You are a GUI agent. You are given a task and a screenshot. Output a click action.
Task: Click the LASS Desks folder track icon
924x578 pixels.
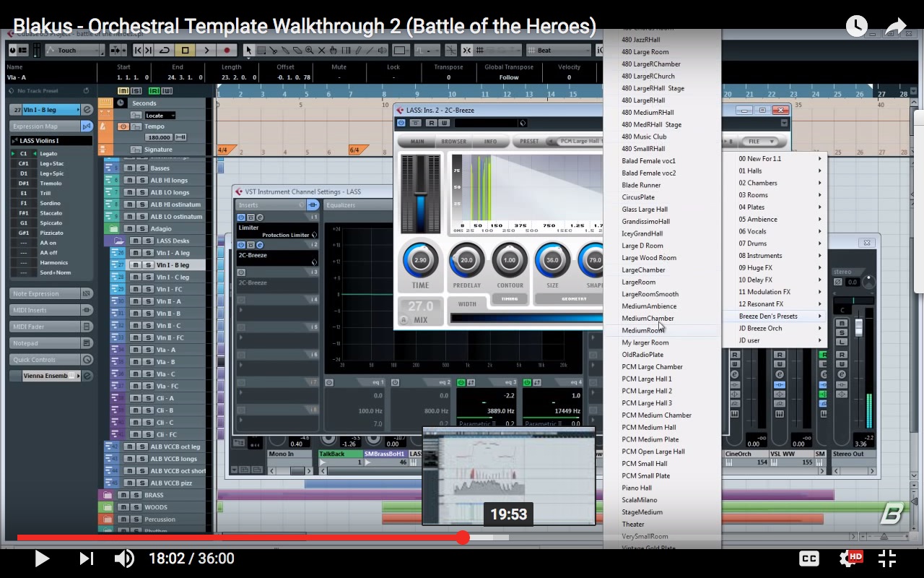118,241
